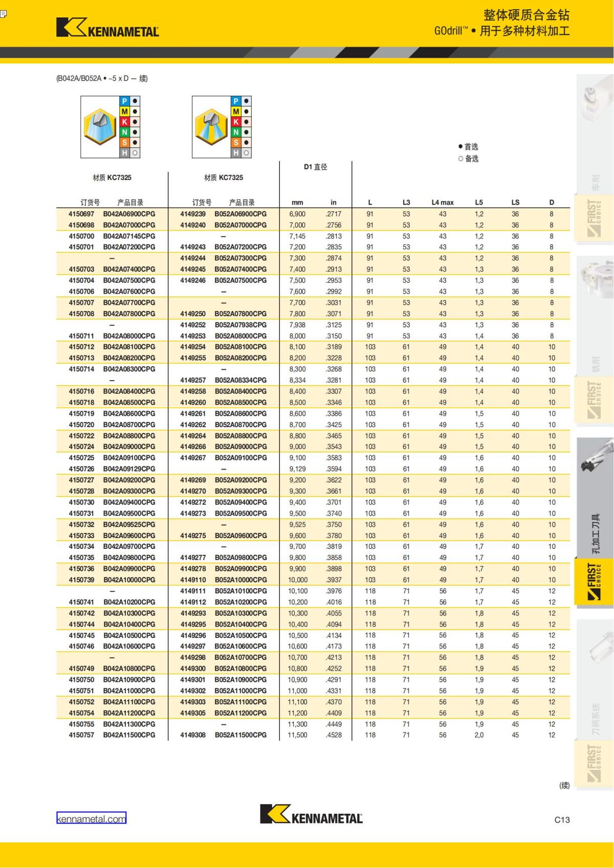Click the Kennametal logo in the header
Image resolution: width=614 pixels, height=868 pixels.
[107, 27]
